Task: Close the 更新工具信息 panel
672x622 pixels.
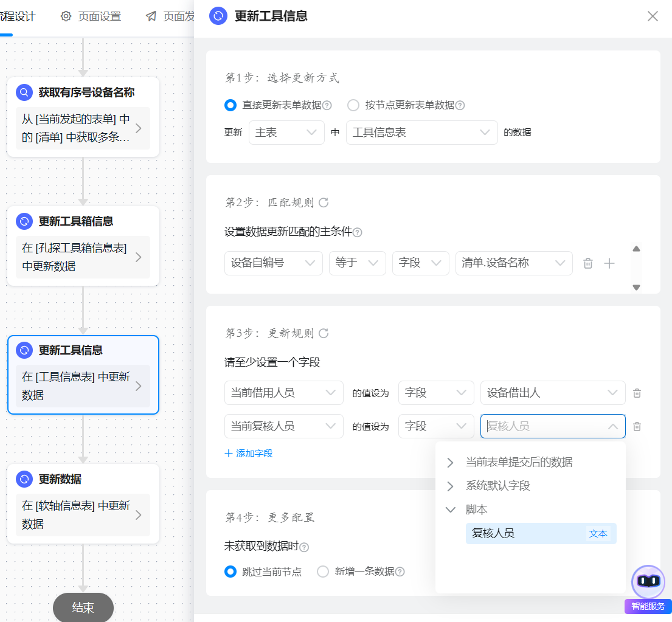Action: point(653,16)
